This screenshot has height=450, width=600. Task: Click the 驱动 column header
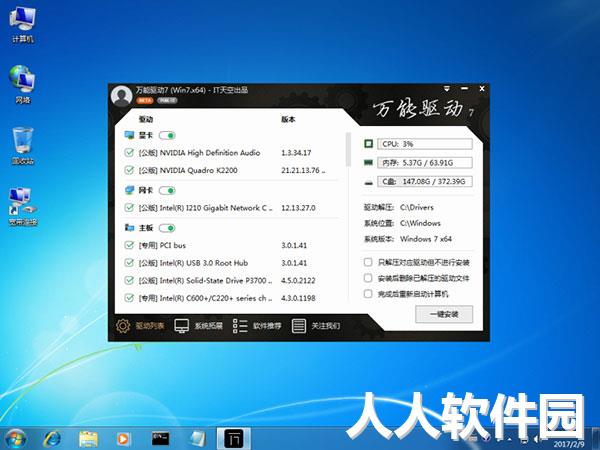(x=146, y=119)
